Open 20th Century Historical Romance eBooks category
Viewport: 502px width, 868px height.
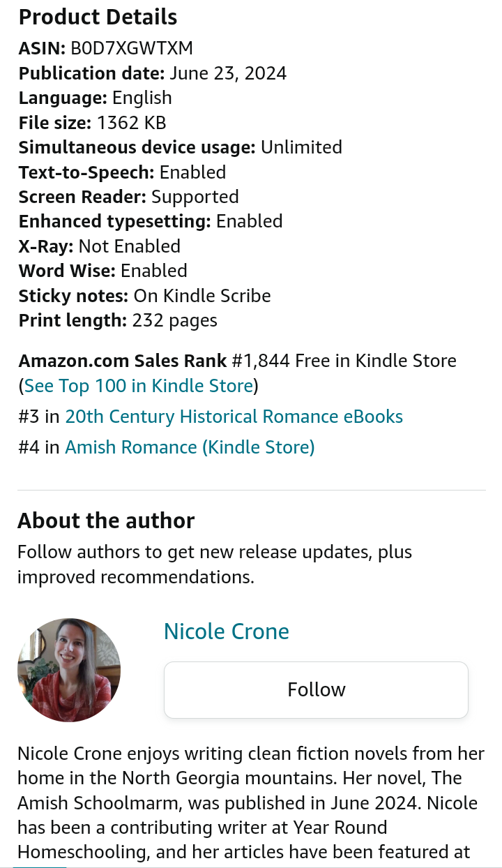(234, 417)
